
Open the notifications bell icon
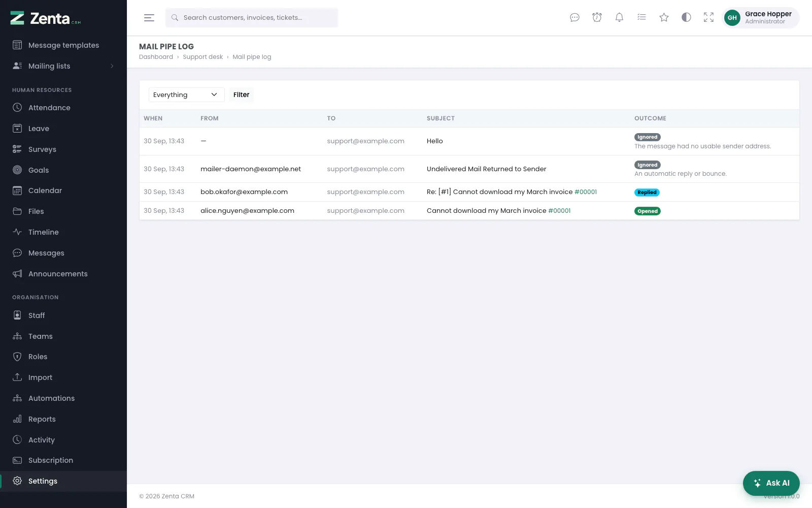619,18
